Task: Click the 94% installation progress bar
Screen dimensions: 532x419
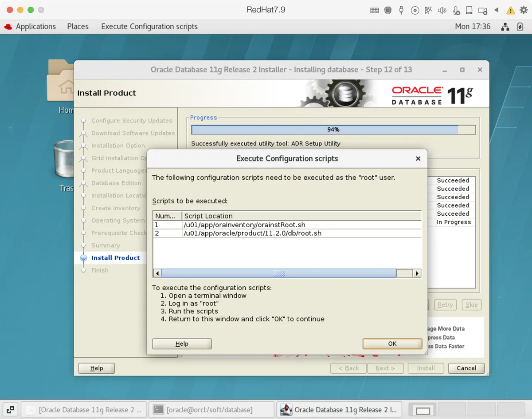Action: pyautogui.click(x=333, y=129)
